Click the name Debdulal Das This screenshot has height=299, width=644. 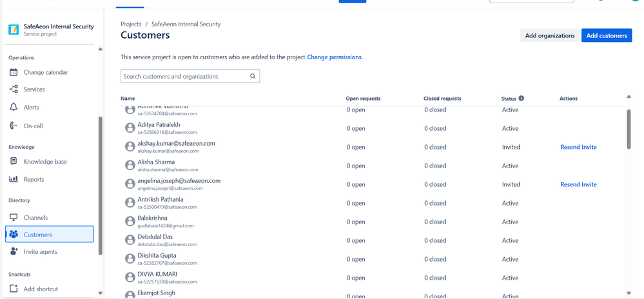pos(155,236)
